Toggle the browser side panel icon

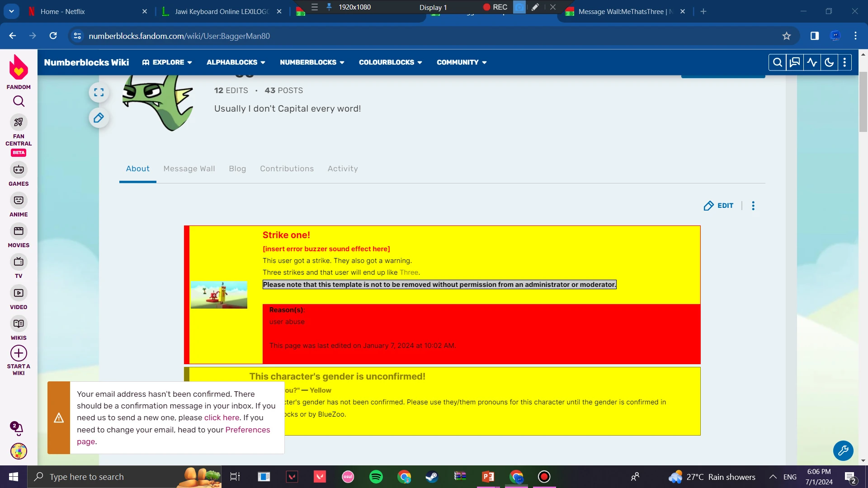coord(815,36)
